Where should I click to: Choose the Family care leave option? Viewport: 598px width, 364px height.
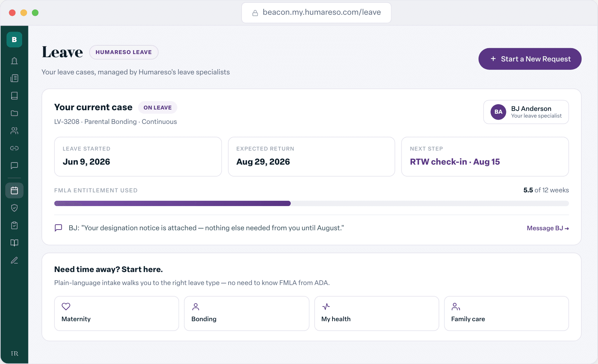[506, 313]
